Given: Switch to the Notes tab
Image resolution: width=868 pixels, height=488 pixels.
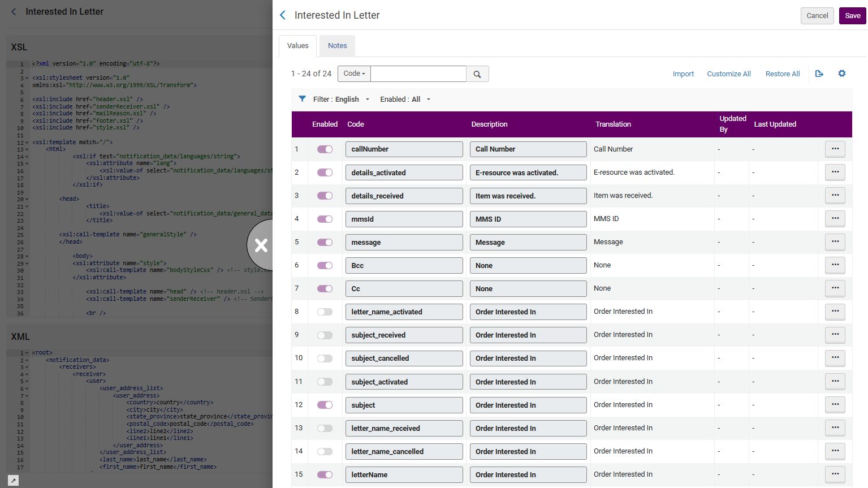Looking at the screenshot, I should coord(338,46).
